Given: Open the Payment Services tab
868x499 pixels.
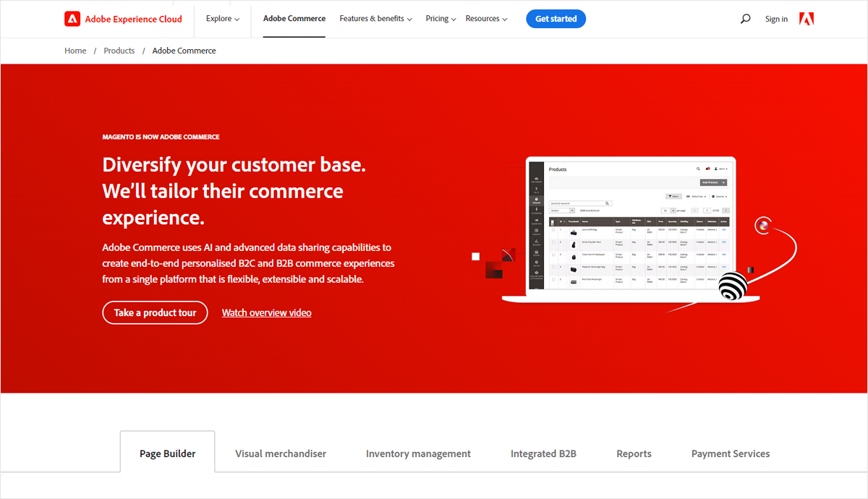Looking at the screenshot, I should click(x=731, y=453).
